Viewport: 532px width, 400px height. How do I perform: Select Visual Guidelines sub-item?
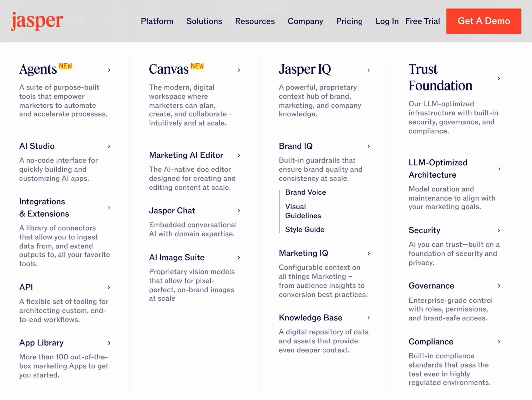(x=303, y=211)
